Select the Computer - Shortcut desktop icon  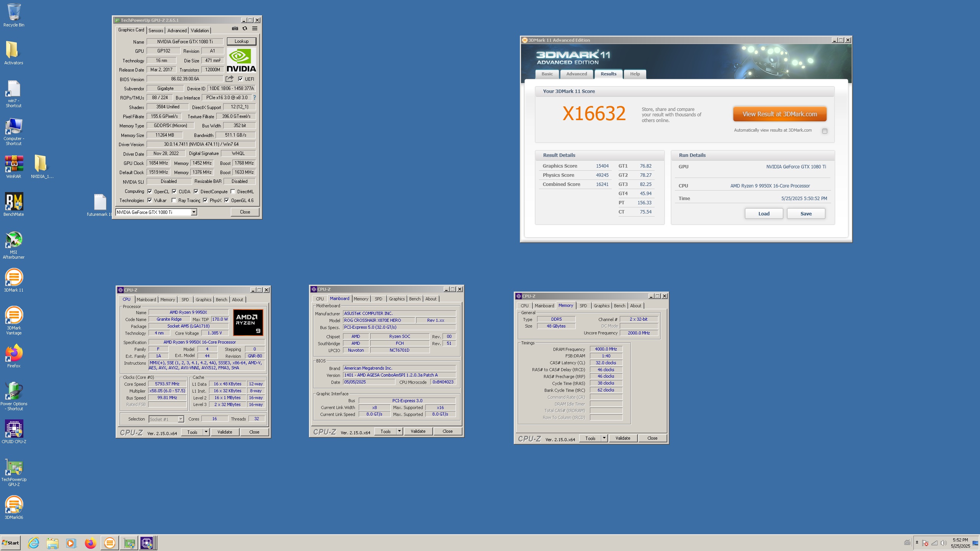coord(14,132)
